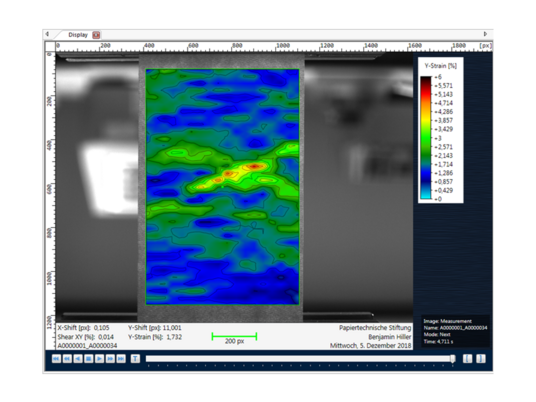Click the left bracket range-start button

pyautogui.click(x=467, y=359)
